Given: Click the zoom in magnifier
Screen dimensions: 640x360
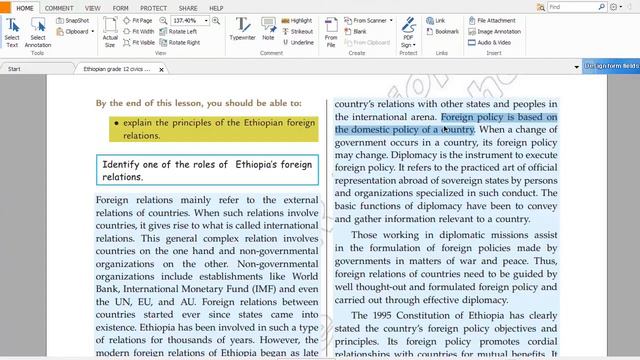Looking at the screenshot, I should [216, 20].
